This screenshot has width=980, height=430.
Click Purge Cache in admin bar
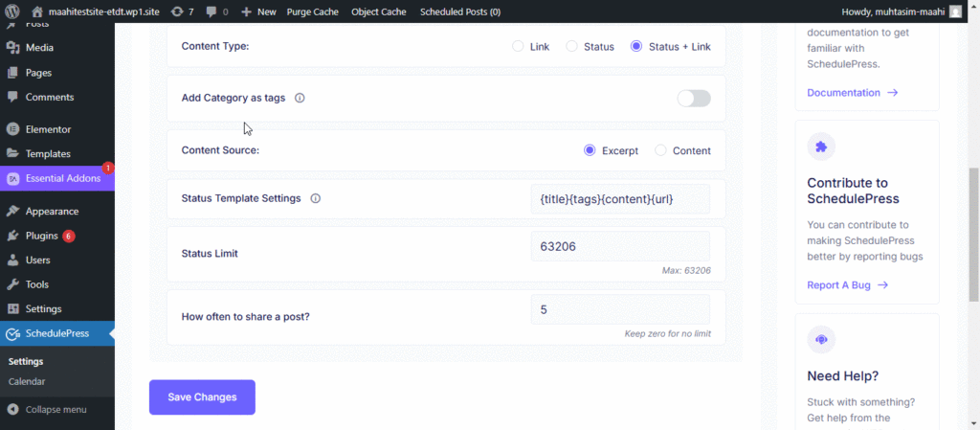tap(313, 11)
